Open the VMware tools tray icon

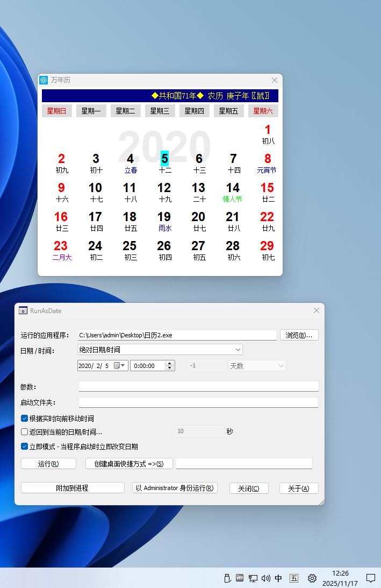pyautogui.click(x=240, y=578)
